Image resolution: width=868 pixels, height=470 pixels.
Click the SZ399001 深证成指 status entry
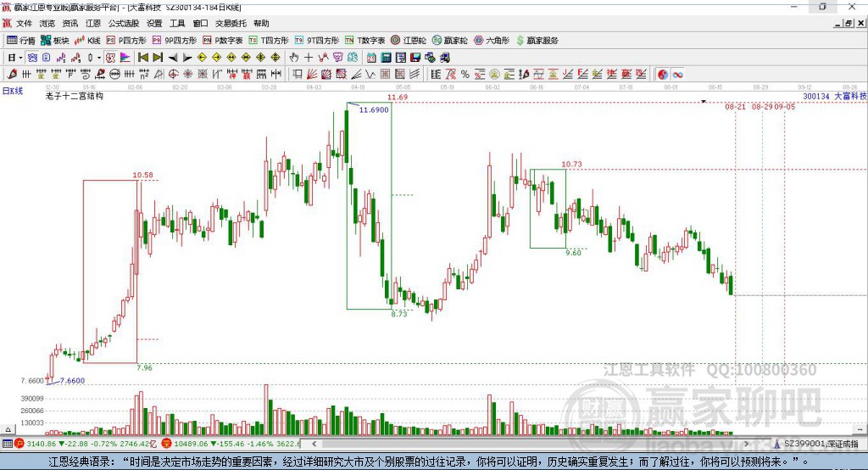817,444
